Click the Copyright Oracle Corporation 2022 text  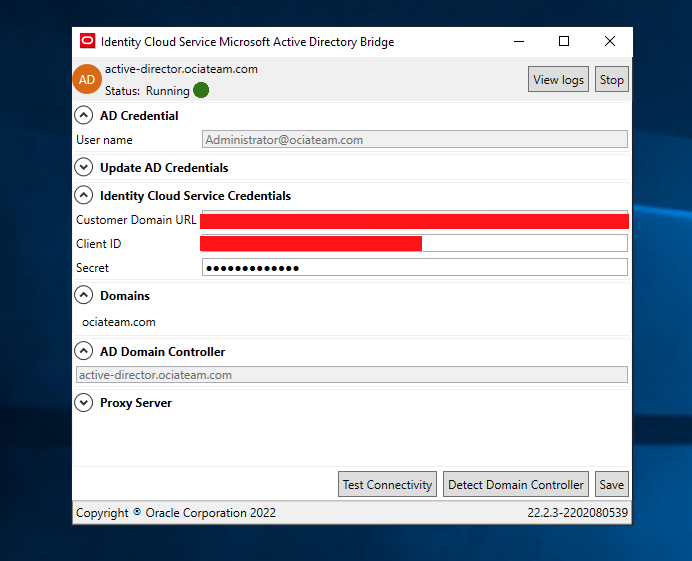176,512
